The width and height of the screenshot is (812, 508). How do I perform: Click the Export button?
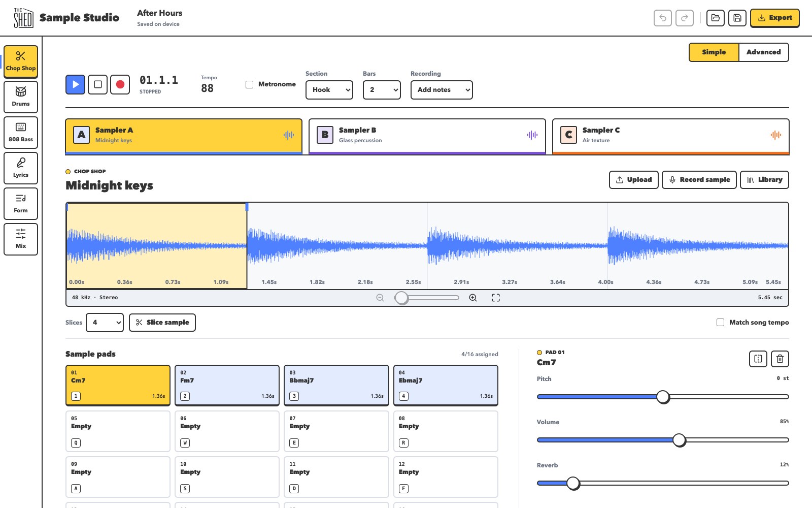pyautogui.click(x=775, y=18)
